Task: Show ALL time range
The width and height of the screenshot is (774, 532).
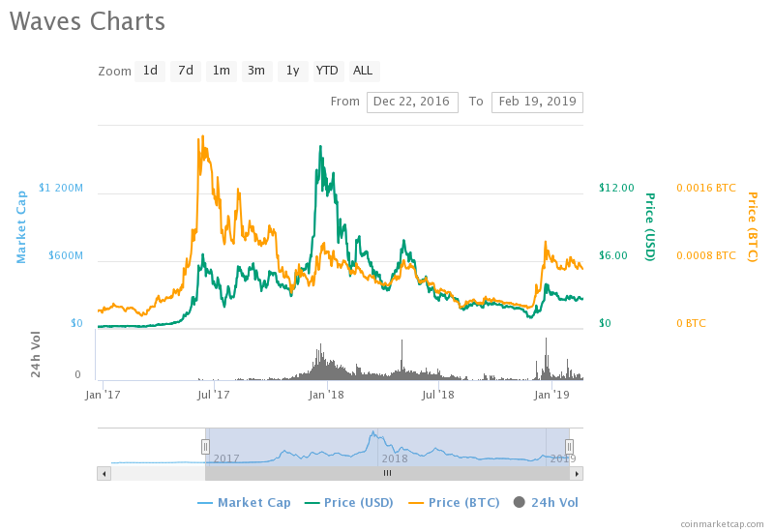Action: click(x=364, y=71)
